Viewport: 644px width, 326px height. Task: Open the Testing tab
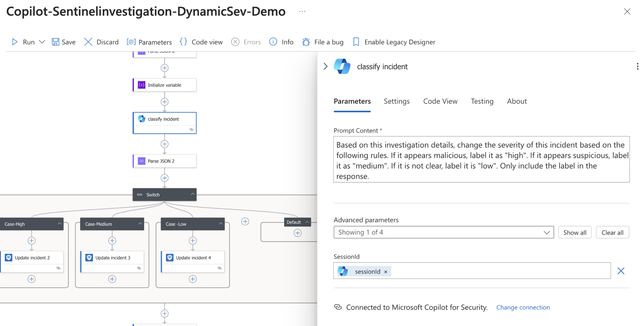tap(482, 101)
